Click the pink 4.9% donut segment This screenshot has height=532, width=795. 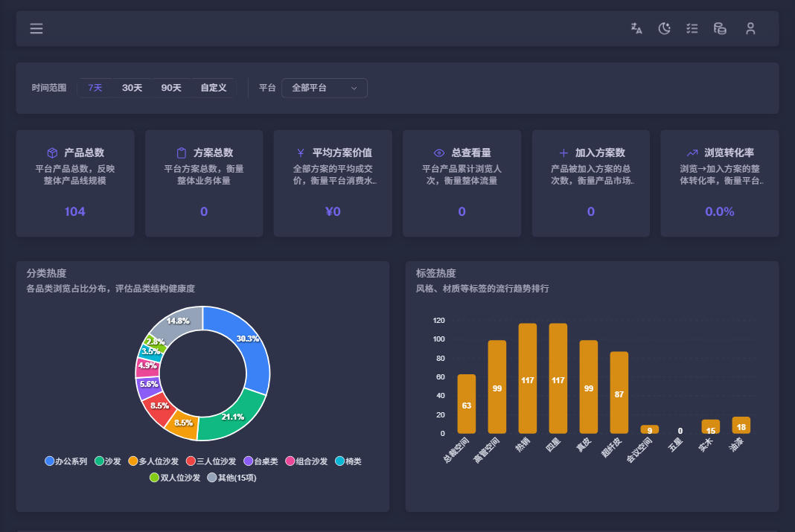(147, 366)
